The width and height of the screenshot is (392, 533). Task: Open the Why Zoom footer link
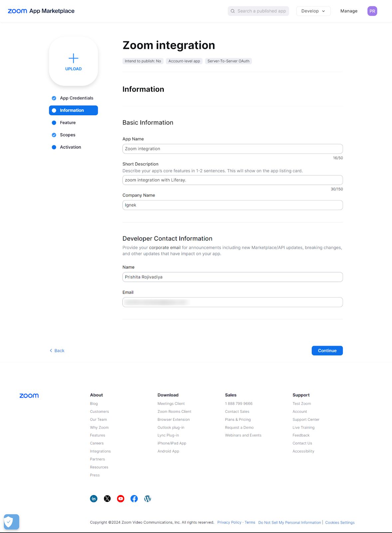(x=99, y=428)
